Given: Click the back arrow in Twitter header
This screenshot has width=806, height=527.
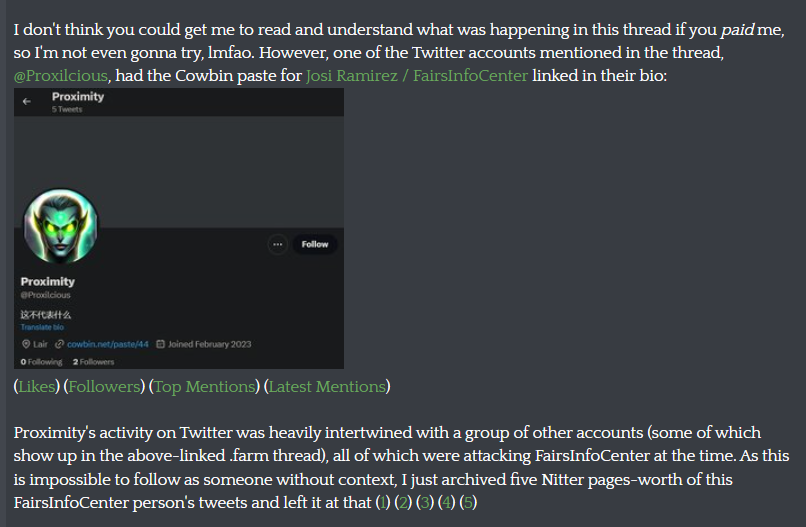Looking at the screenshot, I should tap(27, 101).
